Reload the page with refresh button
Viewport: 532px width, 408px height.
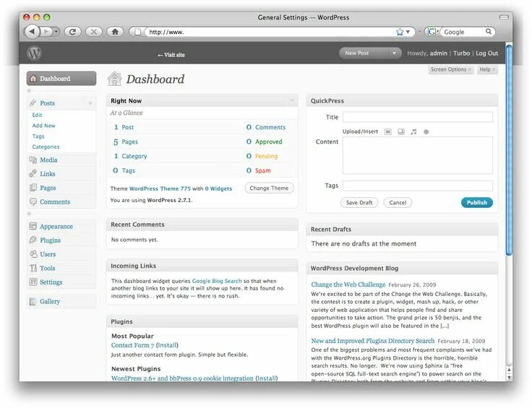coord(72,32)
